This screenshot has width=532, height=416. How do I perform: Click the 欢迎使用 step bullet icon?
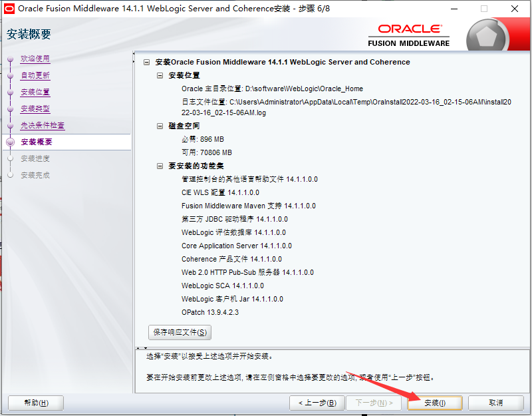[10, 59]
